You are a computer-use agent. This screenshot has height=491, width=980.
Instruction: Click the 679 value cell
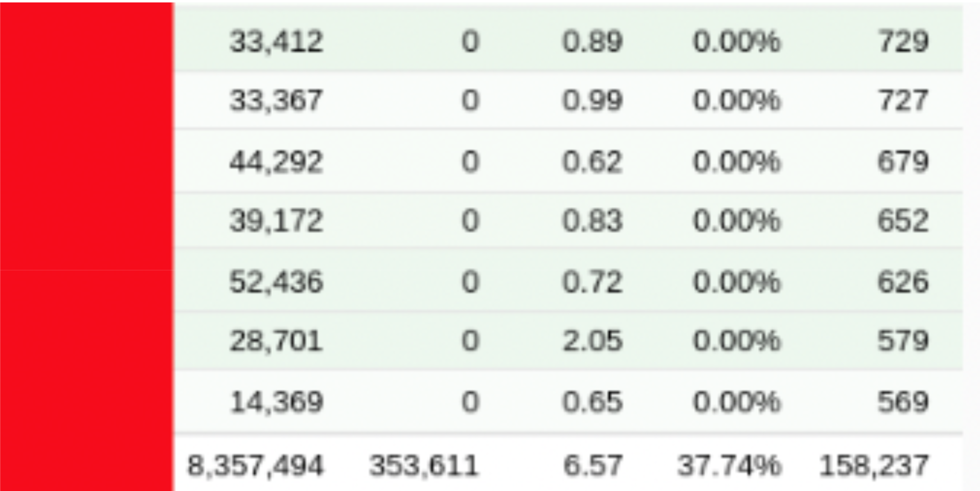[903, 162]
